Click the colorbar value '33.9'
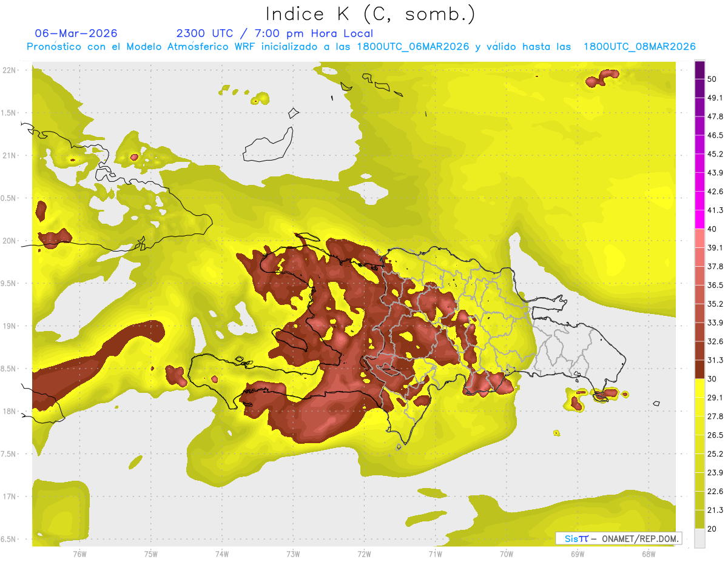 715,322
